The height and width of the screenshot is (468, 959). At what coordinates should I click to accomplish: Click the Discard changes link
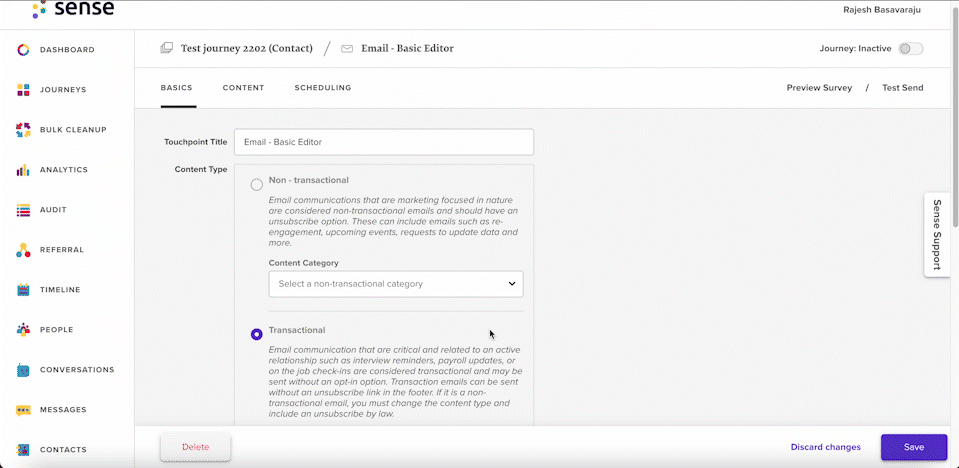point(826,447)
